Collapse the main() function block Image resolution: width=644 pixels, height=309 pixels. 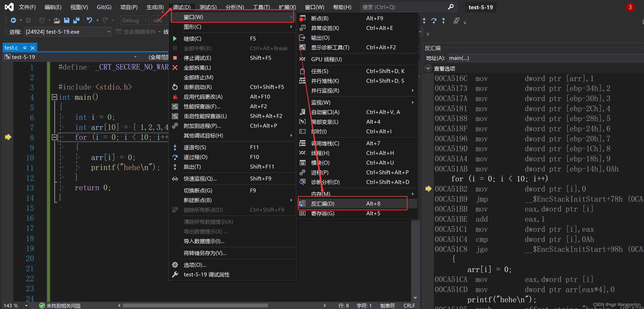[54, 97]
